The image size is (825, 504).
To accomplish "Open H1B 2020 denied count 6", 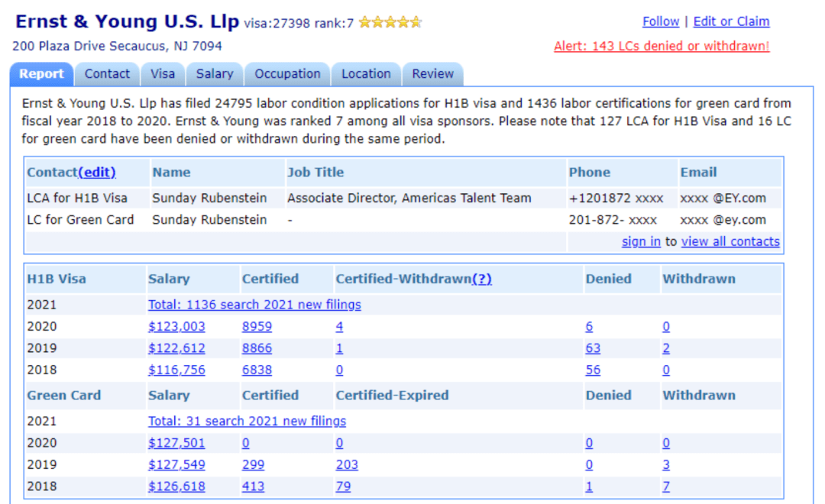I will point(589,327).
